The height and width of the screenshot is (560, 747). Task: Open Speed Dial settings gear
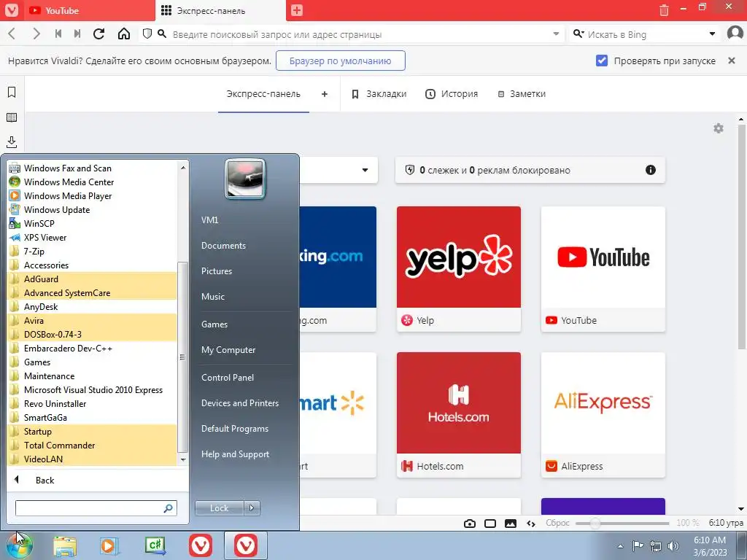pos(719,128)
